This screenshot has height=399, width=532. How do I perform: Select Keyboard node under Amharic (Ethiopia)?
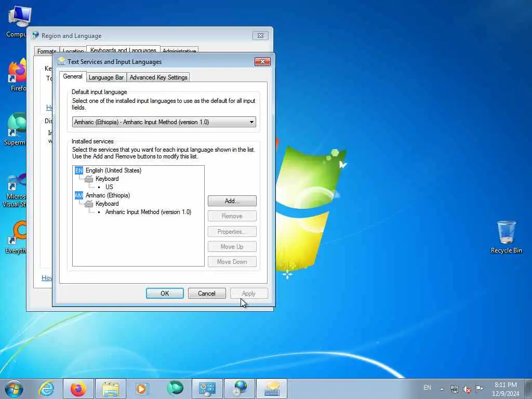(x=107, y=204)
